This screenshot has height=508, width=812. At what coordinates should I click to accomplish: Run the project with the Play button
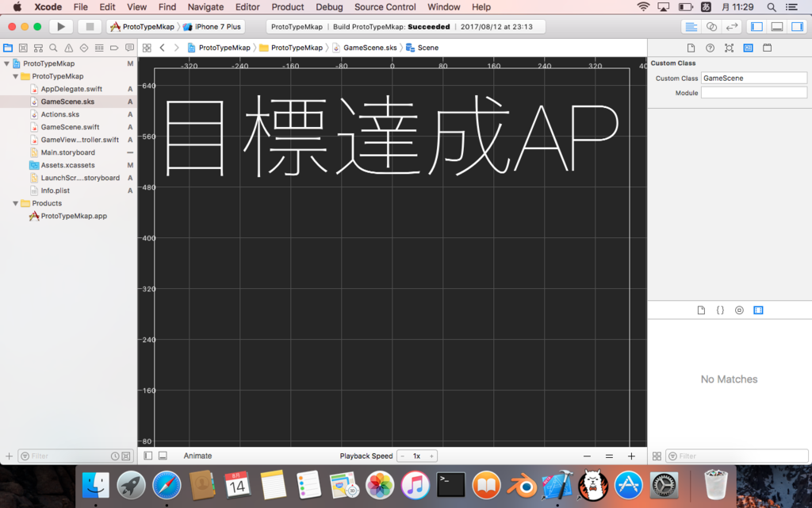click(61, 26)
